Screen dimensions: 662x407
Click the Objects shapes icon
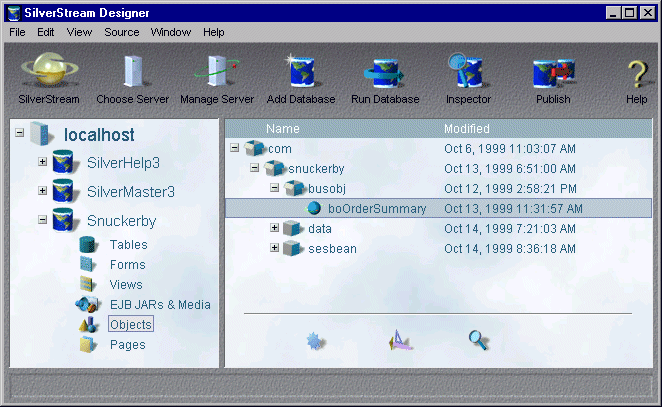pyautogui.click(x=88, y=324)
